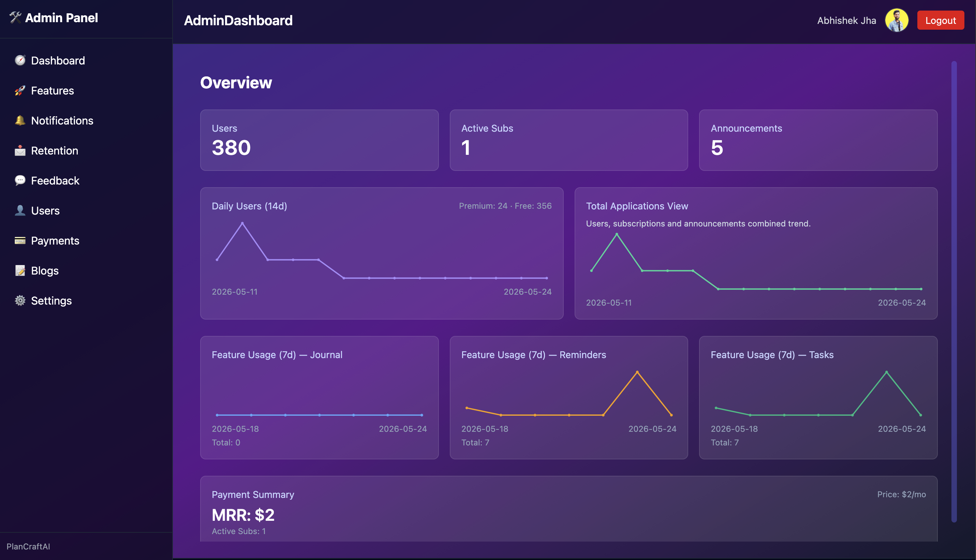The image size is (976, 560).
Task: Click the Active Subs stat card
Action: tap(568, 140)
